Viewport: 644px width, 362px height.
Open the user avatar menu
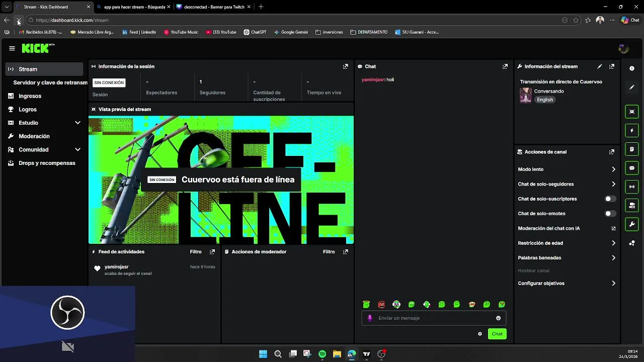pos(624,49)
